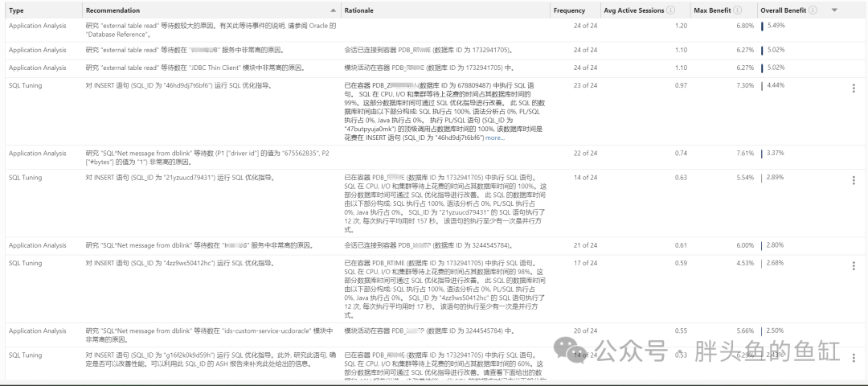Click SQL Tuning type in 46hd9dj7t6bf6 row
The height and width of the screenshot is (386, 868).
coord(25,86)
